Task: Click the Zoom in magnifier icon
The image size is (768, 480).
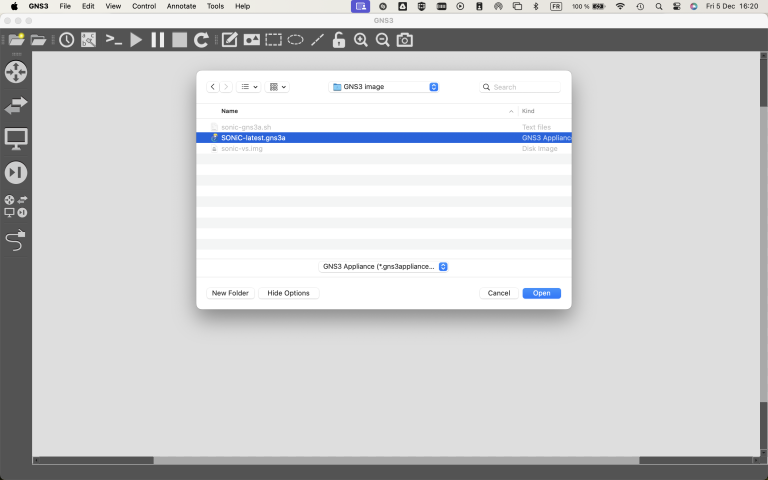Action: click(361, 40)
